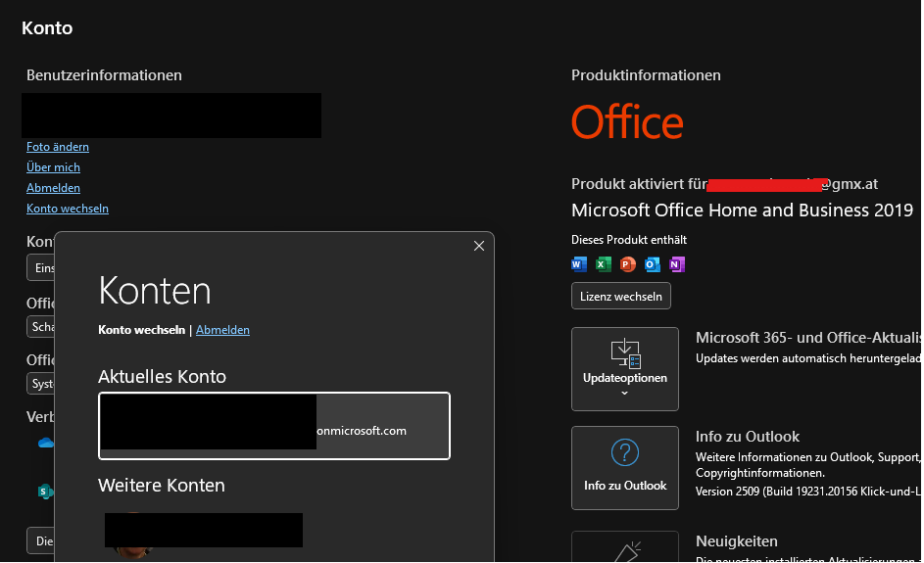Click Abmelden under Benutzerinformationen
This screenshot has height=563, width=924.
click(x=53, y=188)
